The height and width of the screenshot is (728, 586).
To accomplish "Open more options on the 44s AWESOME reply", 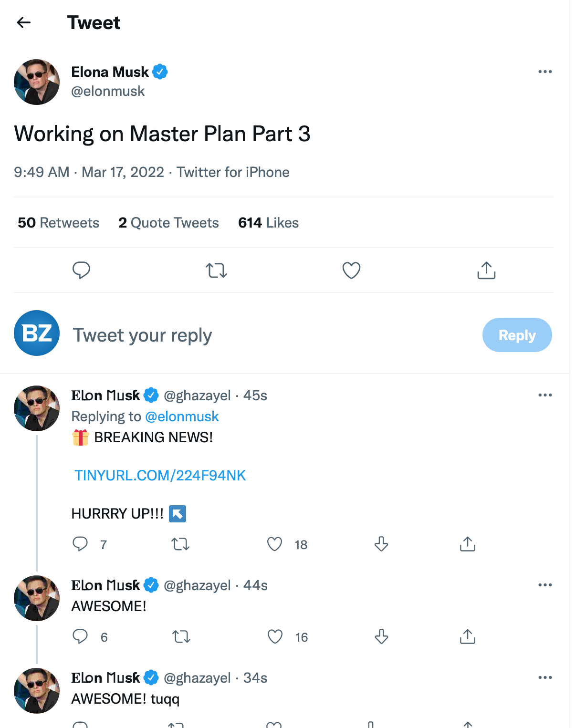I will 544,585.
